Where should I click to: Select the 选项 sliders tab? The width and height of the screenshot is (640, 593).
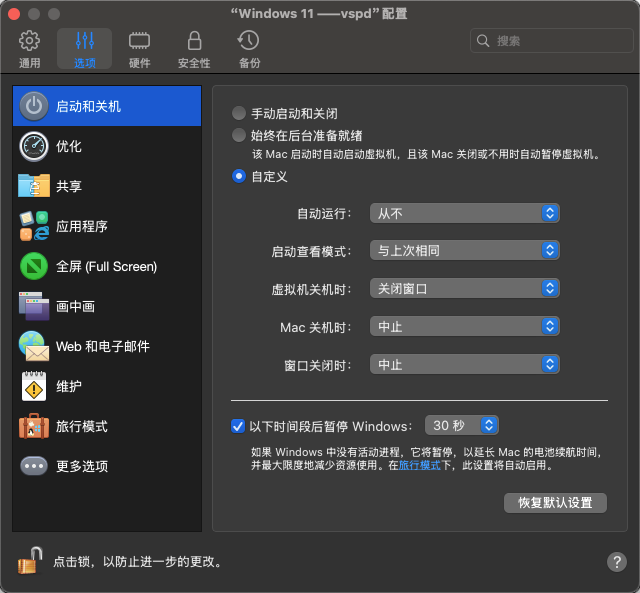84,49
